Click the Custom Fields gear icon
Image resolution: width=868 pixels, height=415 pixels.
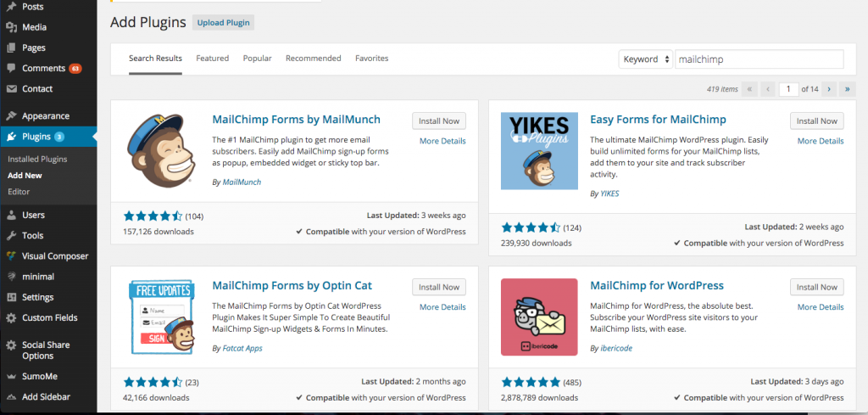click(11, 318)
